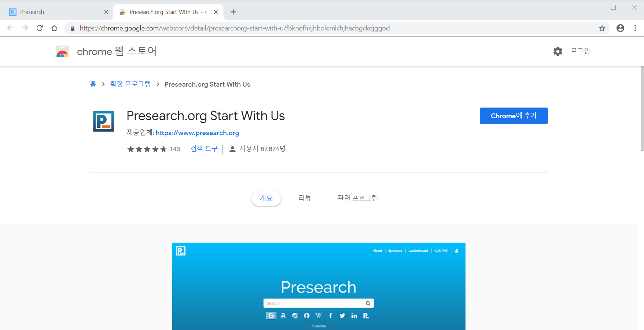This screenshot has height=330, width=644.
Task: Open the 검색 도구 category link
Action: pos(204,149)
